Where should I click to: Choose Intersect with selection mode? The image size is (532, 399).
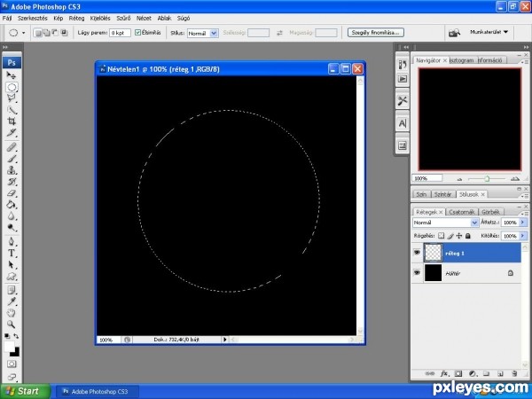pyautogui.click(x=64, y=33)
